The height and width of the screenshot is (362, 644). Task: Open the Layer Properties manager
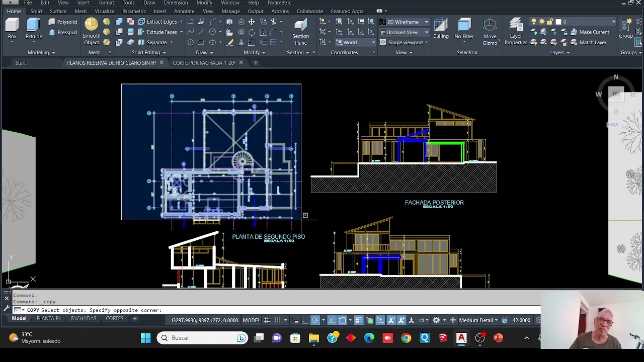[516, 32]
